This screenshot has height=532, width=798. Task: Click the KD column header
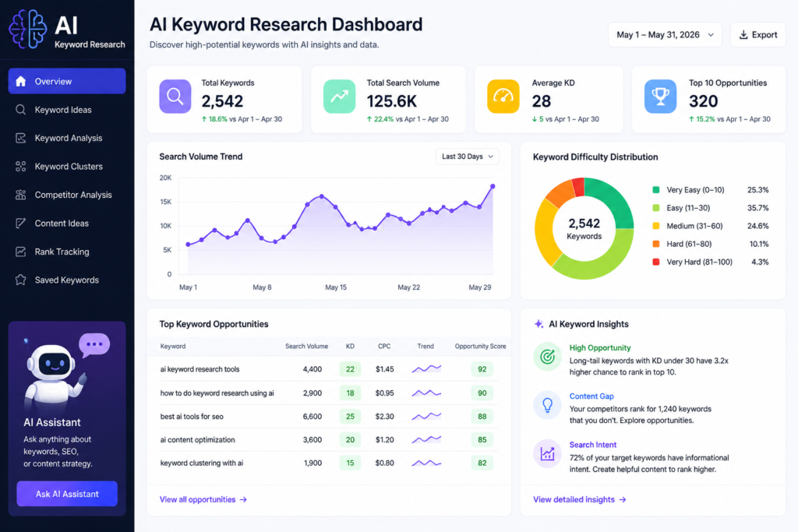click(350, 347)
